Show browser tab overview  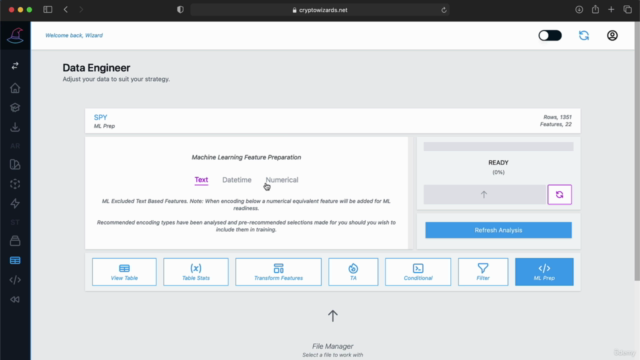click(628, 10)
